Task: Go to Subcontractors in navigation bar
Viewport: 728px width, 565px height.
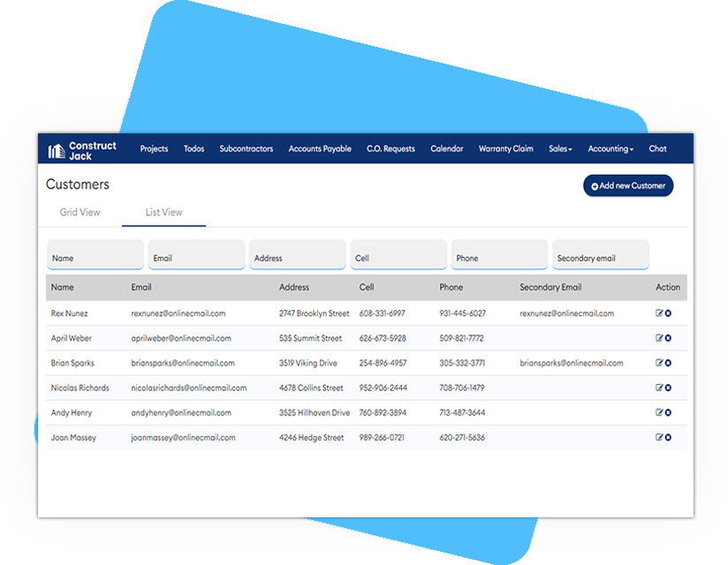Action: (x=246, y=149)
